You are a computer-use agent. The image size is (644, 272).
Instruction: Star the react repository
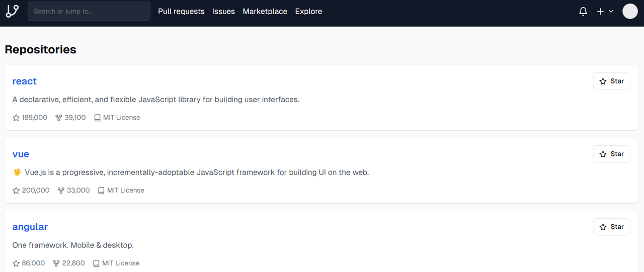coord(611,81)
